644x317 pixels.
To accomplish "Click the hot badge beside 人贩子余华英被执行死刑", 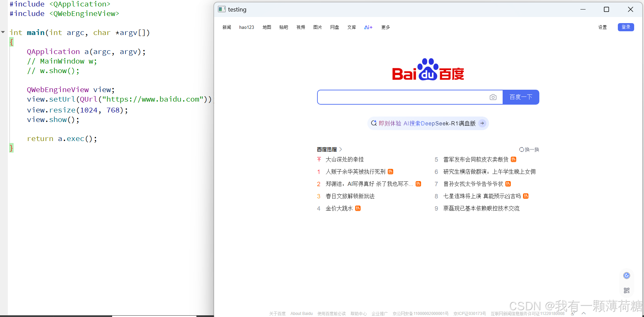I will pos(390,172).
